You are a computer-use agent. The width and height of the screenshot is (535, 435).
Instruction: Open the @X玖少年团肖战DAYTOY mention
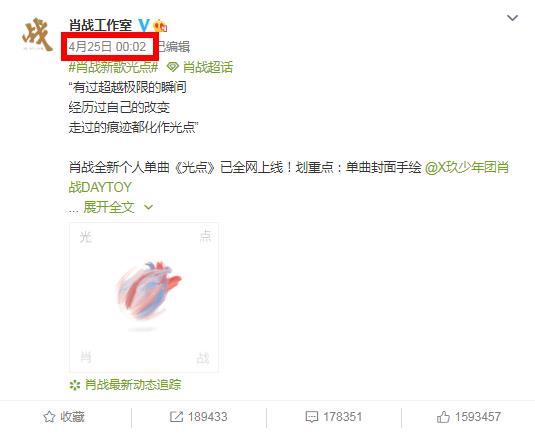tap(289, 177)
